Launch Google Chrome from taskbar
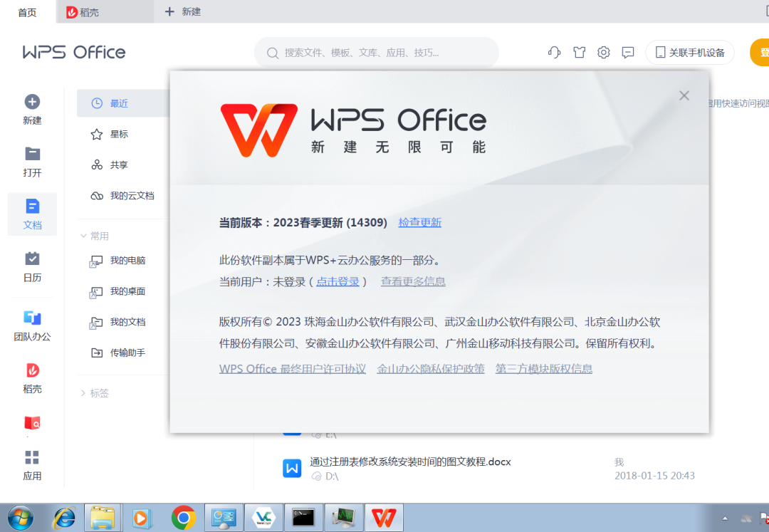769x532 pixels. (184, 518)
